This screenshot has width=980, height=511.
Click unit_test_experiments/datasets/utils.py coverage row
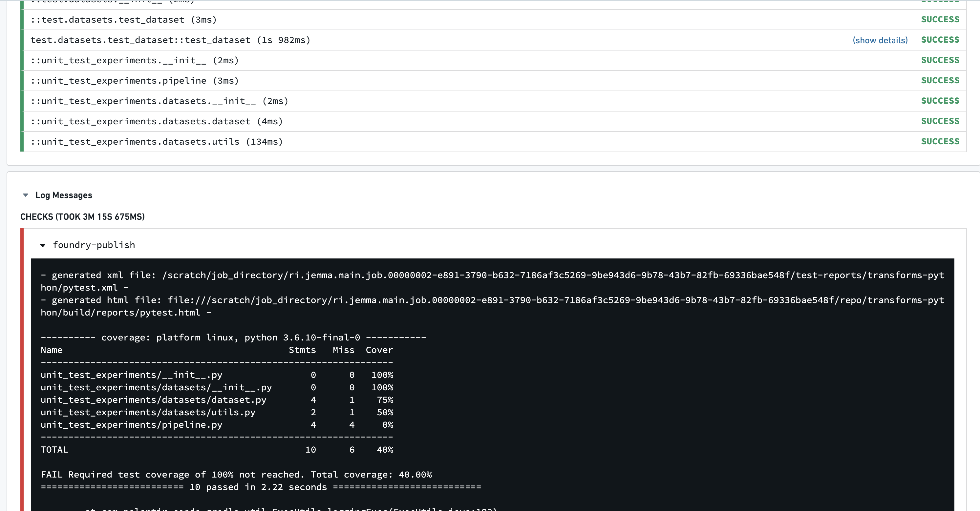pyautogui.click(x=217, y=413)
